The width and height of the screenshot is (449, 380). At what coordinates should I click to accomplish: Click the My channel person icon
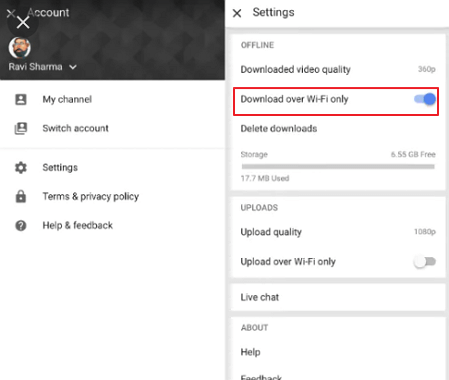pyautogui.click(x=21, y=99)
